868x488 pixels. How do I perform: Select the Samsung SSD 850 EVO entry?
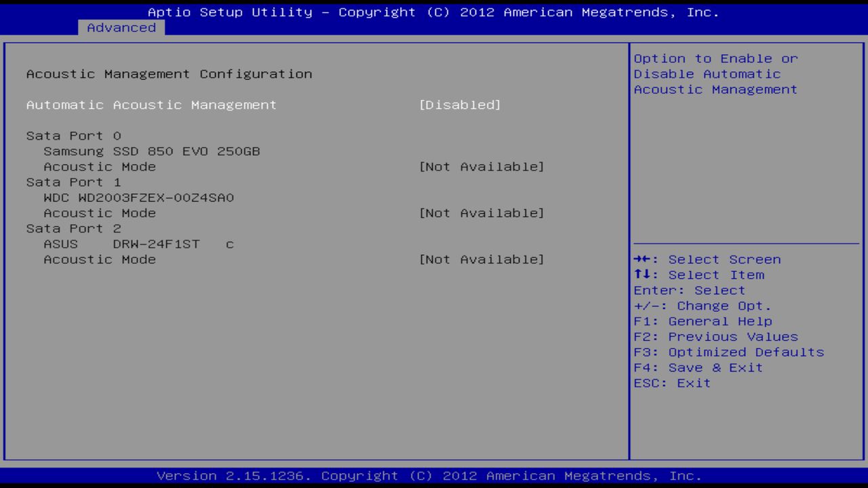[142, 151]
